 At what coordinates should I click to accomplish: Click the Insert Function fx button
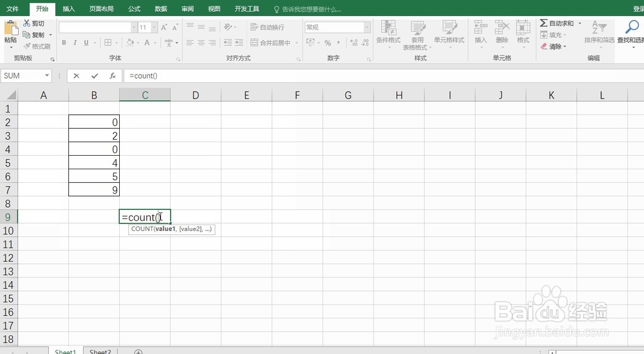pos(113,75)
